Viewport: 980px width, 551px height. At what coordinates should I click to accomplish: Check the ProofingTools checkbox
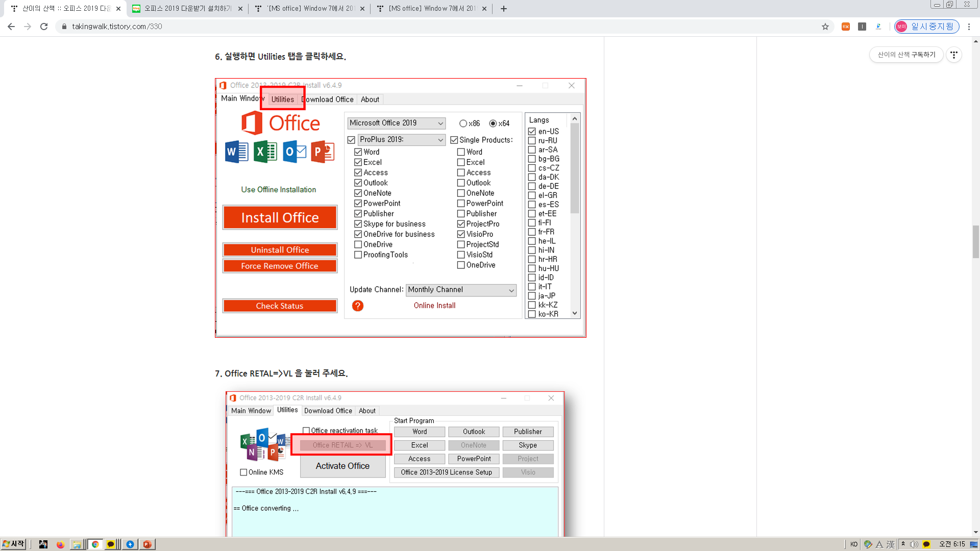(x=358, y=255)
